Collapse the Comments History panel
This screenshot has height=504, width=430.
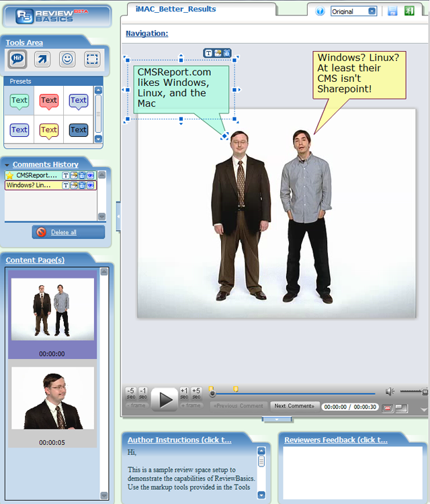coord(7,164)
